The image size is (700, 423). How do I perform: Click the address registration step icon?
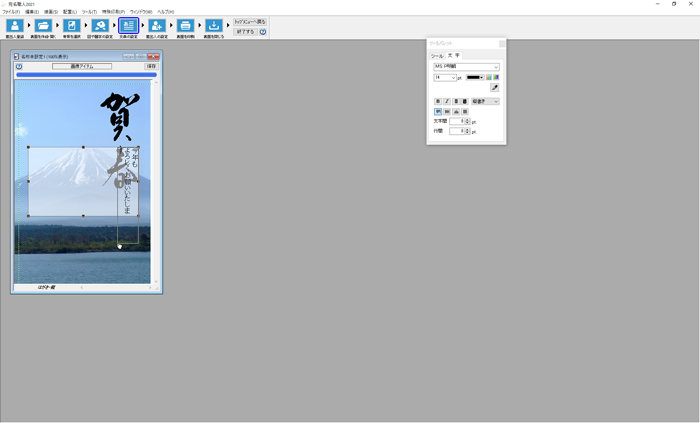coord(15,27)
